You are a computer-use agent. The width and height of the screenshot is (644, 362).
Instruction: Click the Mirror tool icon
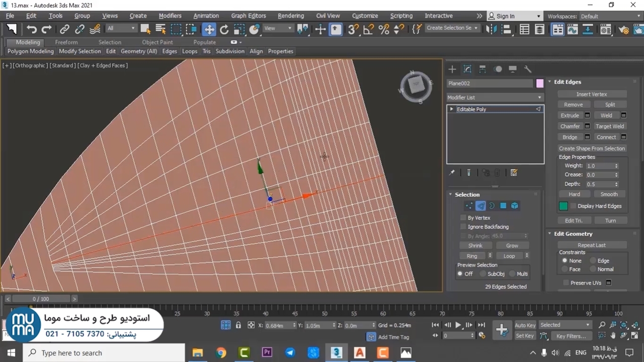(491, 30)
